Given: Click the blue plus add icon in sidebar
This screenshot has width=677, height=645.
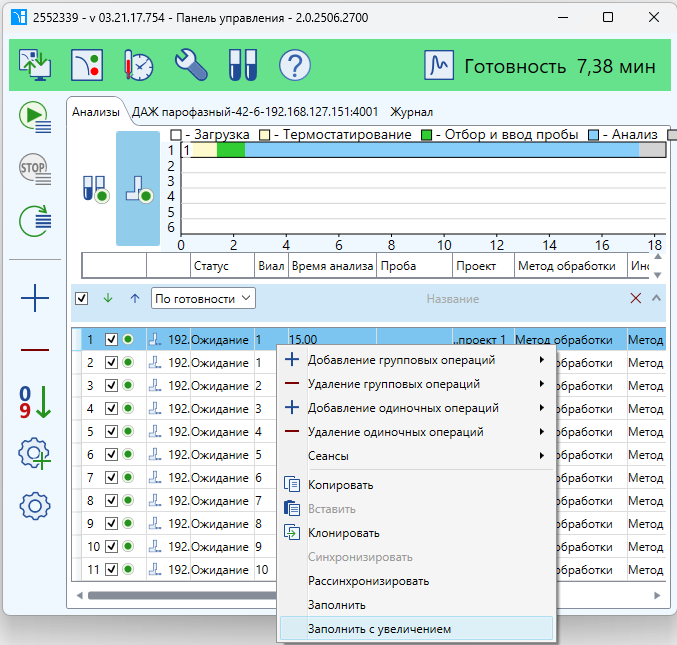Looking at the screenshot, I should tap(35, 298).
